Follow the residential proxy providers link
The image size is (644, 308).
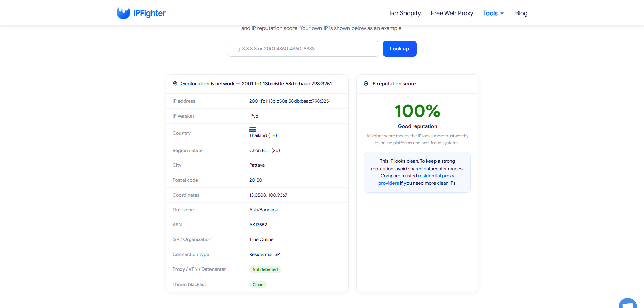tap(416, 179)
